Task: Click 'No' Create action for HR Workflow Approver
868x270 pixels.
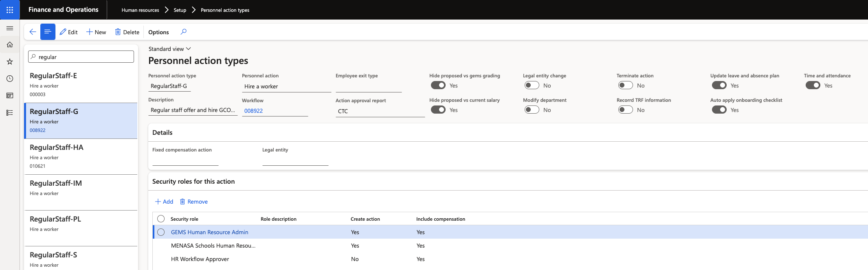Action: [x=355, y=259]
